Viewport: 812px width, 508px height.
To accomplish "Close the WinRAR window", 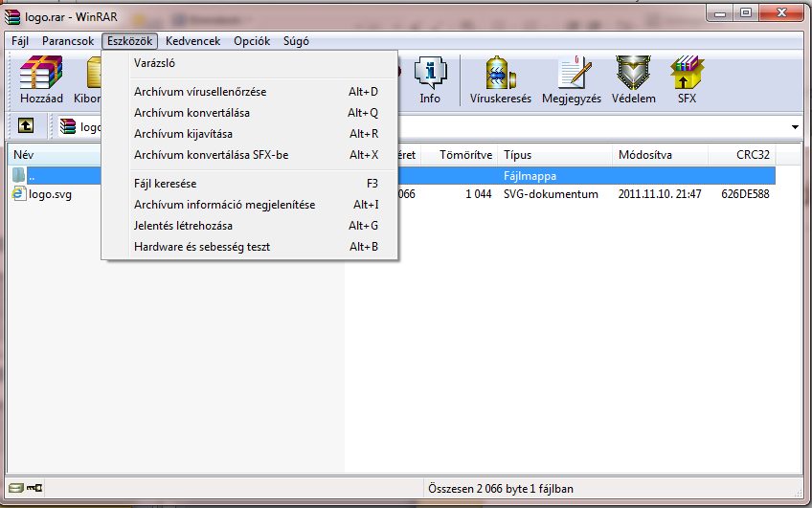I will [x=781, y=13].
